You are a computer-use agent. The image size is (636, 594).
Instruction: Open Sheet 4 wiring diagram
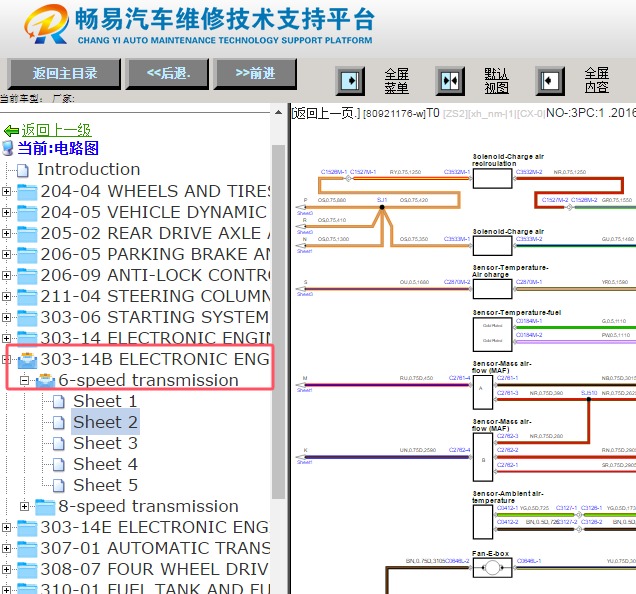pyautogui.click(x=105, y=465)
